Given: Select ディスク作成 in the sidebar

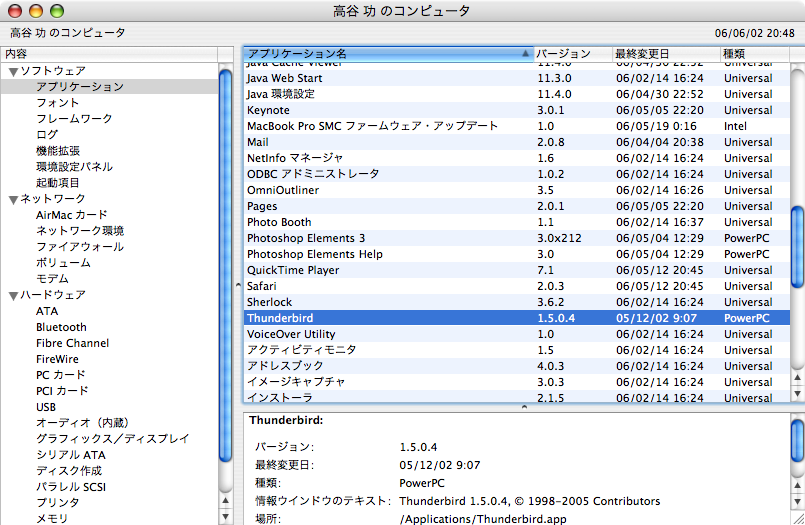Looking at the screenshot, I should tap(69, 471).
